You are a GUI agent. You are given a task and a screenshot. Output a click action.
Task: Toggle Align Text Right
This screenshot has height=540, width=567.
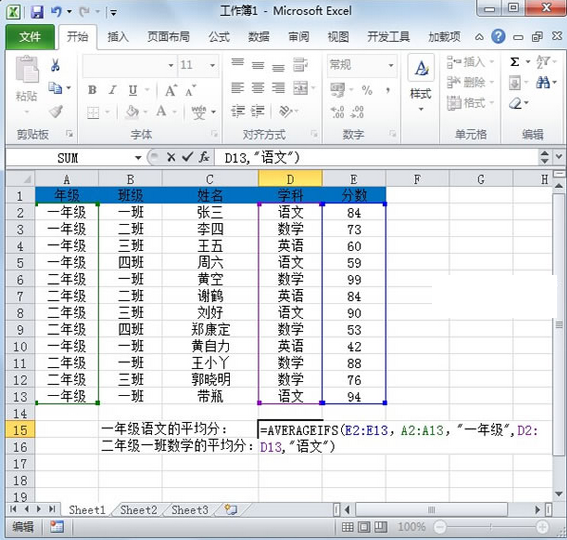pos(278,88)
